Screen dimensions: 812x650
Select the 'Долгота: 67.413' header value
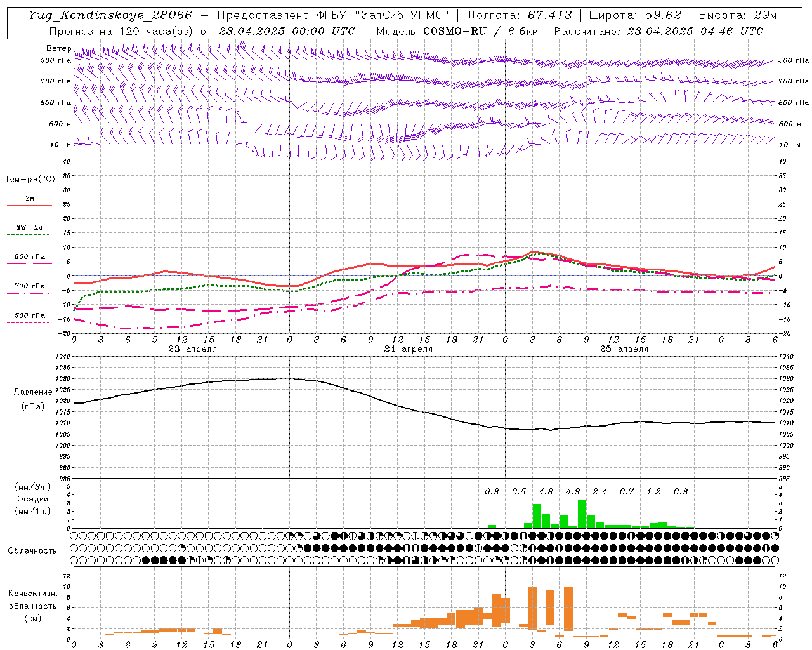point(520,15)
